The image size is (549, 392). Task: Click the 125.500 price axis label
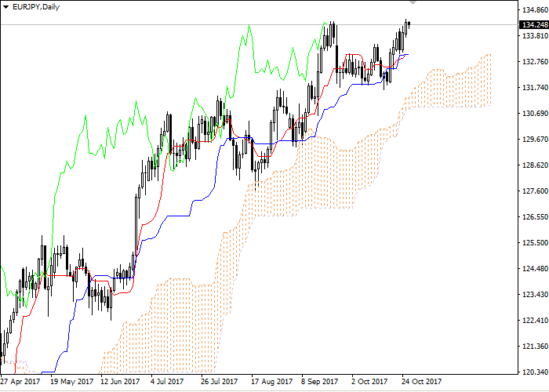pos(535,242)
